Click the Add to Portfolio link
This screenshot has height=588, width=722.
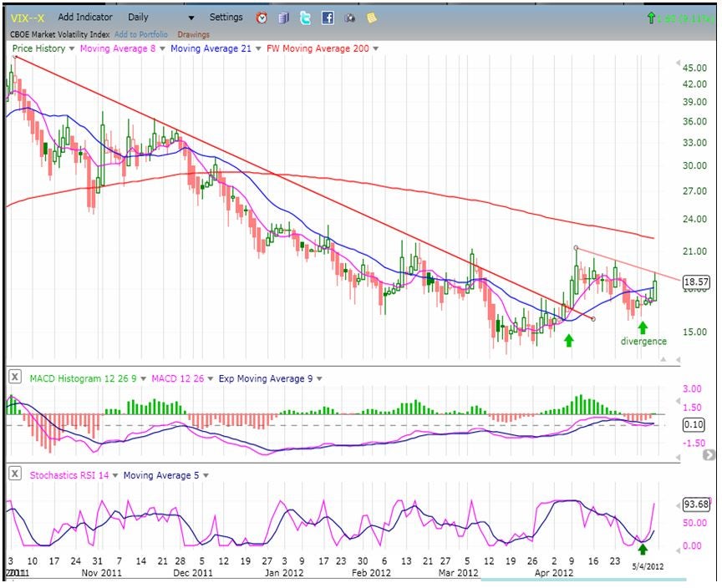tap(141, 34)
